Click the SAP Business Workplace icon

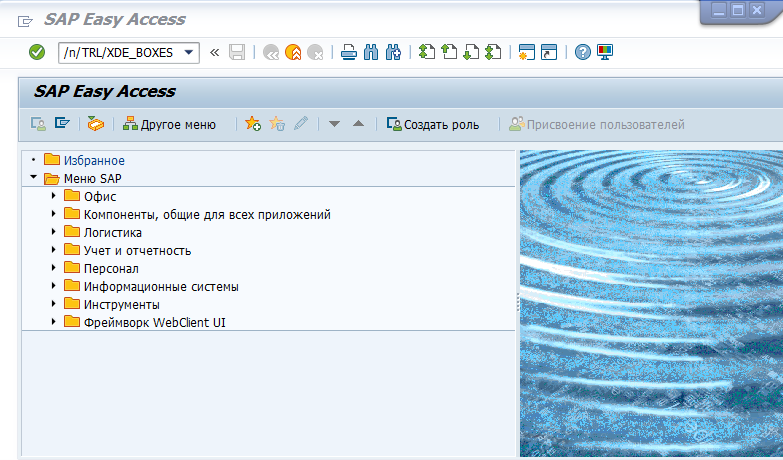[x=95, y=124]
